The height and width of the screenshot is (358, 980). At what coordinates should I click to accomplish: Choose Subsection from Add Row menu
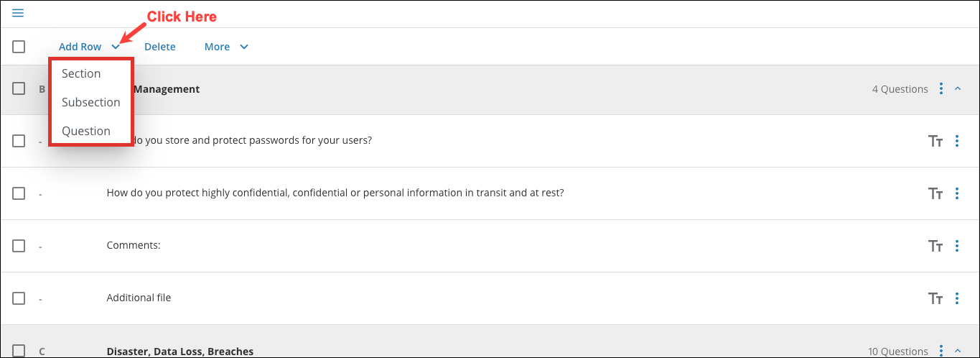click(90, 103)
